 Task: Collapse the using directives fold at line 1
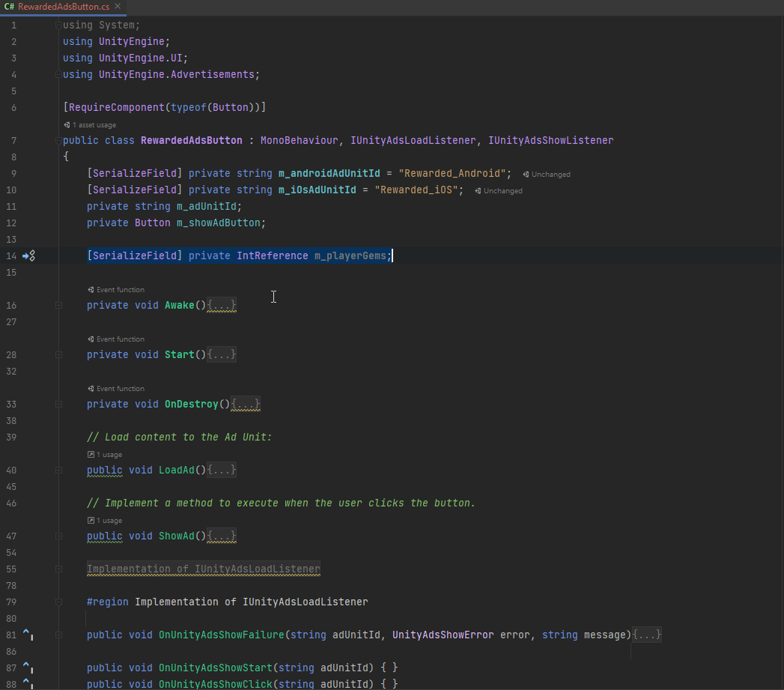coord(58,25)
